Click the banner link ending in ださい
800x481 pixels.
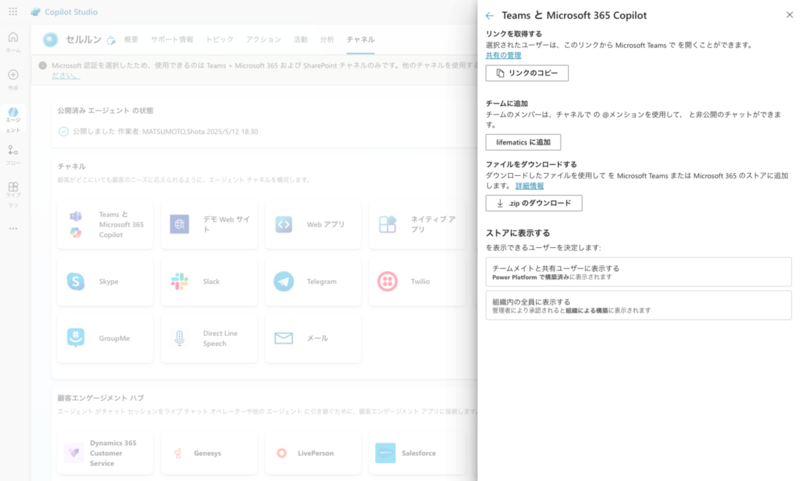[66, 75]
